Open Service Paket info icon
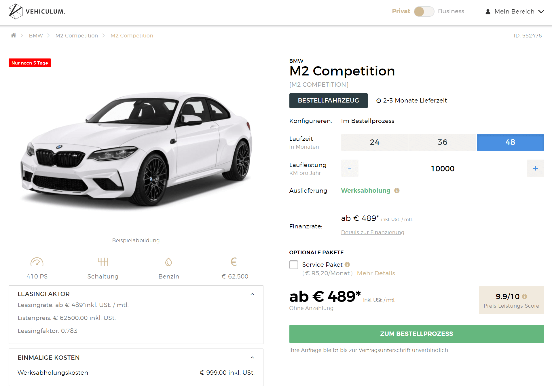The image size is (552, 392). [x=347, y=264]
